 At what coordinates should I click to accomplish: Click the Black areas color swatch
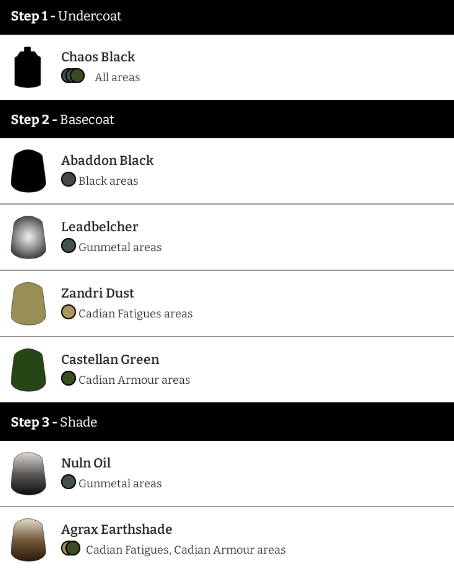coord(68,180)
